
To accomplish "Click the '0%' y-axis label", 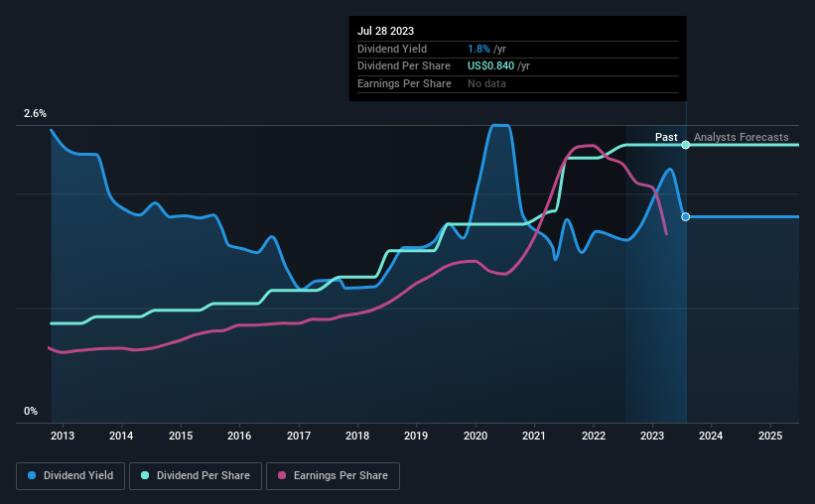I will (x=31, y=411).
